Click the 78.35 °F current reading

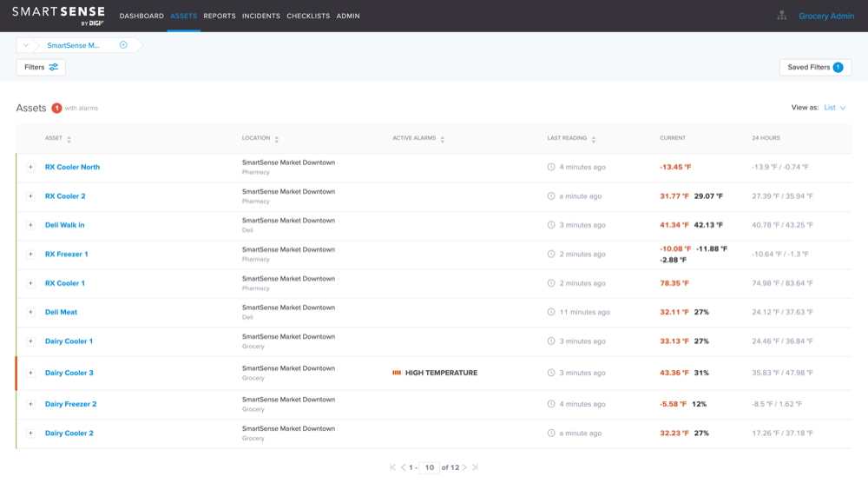674,283
